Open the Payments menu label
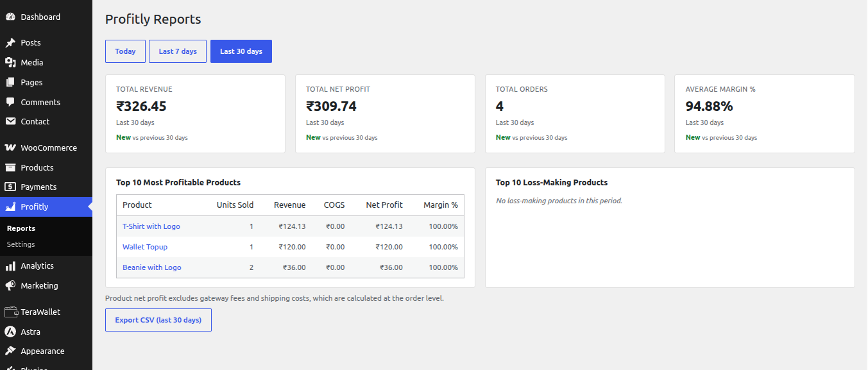868x370 pixels. 38,187
